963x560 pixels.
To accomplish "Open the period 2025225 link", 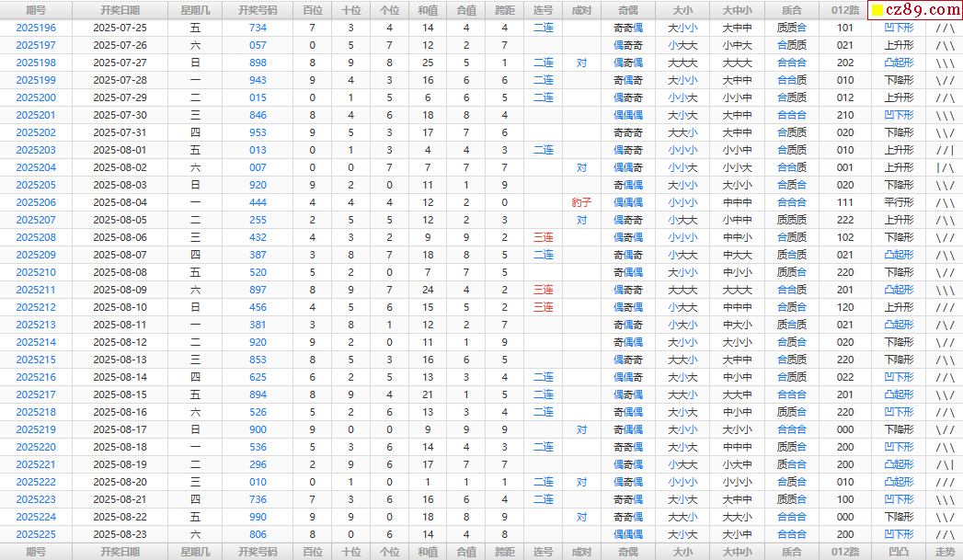I will (x=36, y=535).
